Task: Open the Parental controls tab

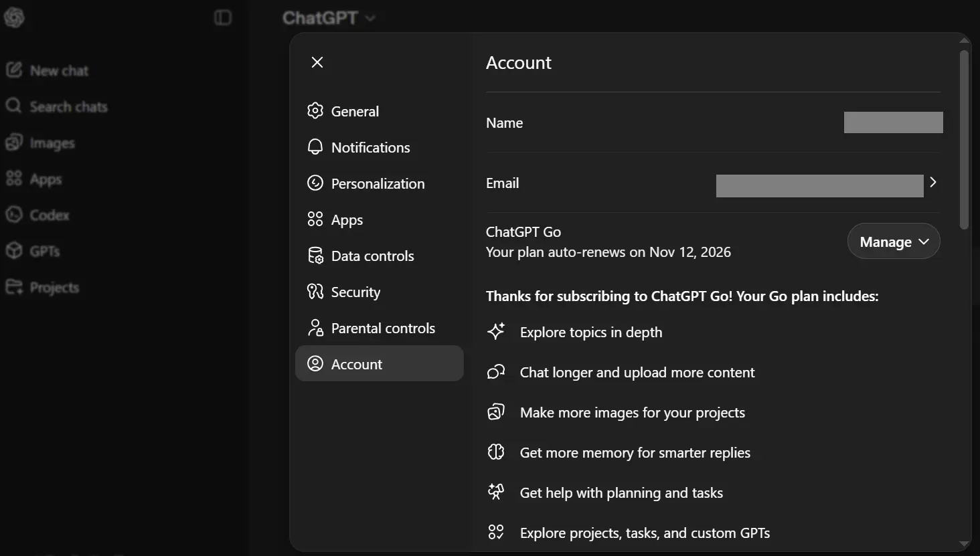Action: click(380, 328)
